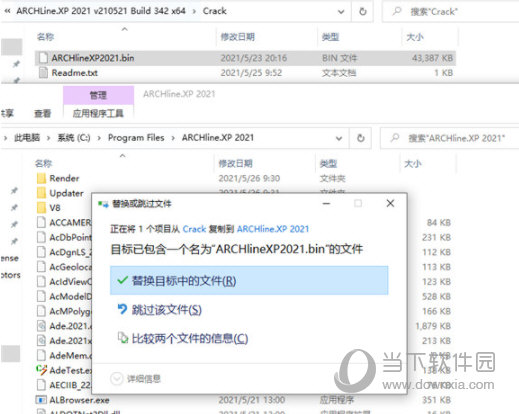
Task: Select the AECIIB_22 file icon
Action: [x=41, y=385]
